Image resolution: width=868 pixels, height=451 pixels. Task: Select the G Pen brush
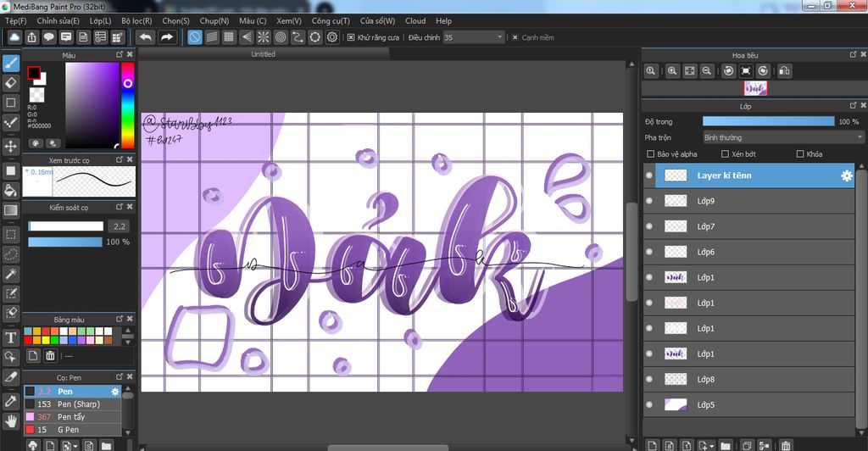click(72, 430)
